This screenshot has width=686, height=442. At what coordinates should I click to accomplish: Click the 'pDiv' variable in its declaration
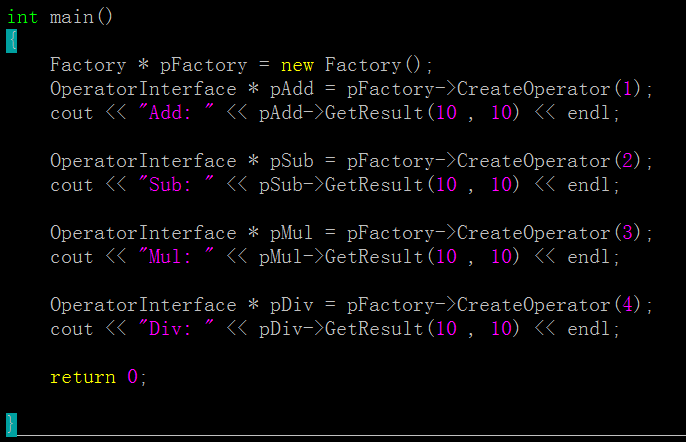pos(292,305)
